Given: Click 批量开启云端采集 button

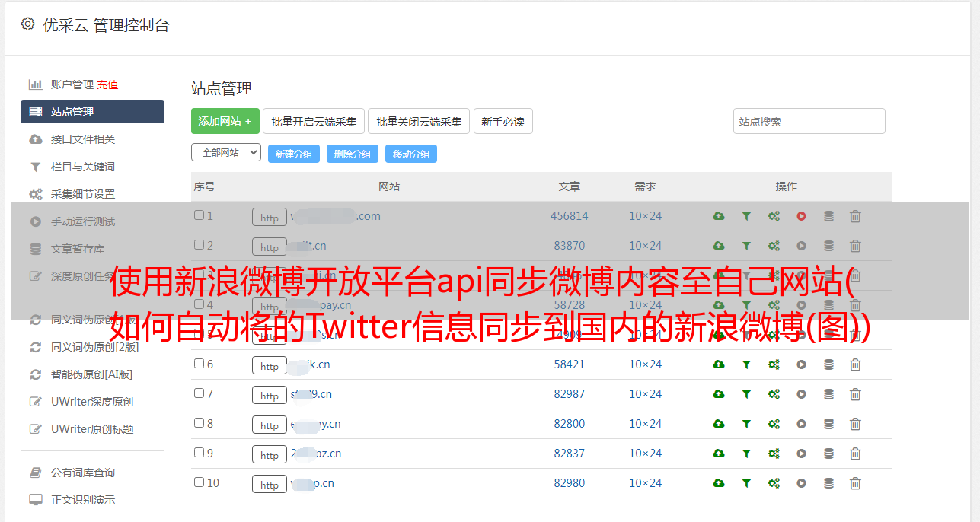Looking at the screenshot, I should pyautogui.click(x=314, y=121).
